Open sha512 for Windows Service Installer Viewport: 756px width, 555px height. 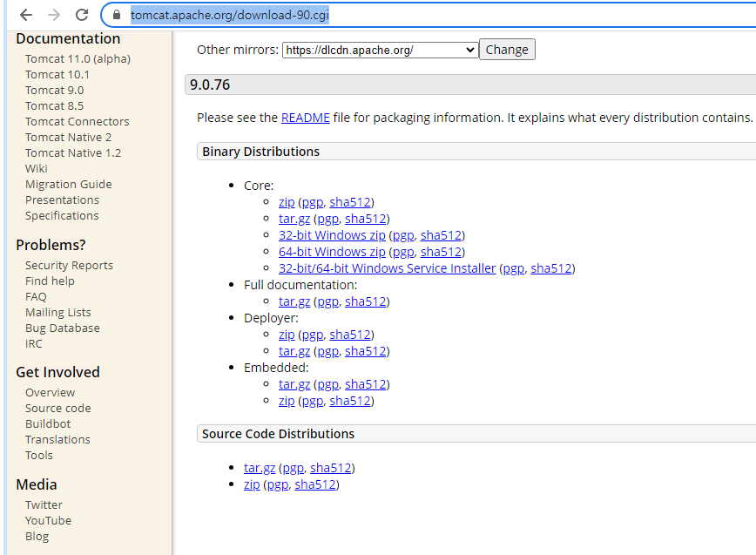click(551, 268)
